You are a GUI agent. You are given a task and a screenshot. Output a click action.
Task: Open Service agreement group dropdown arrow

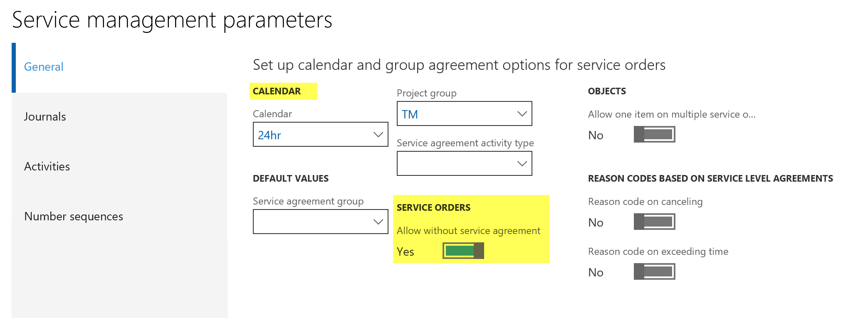378,222
